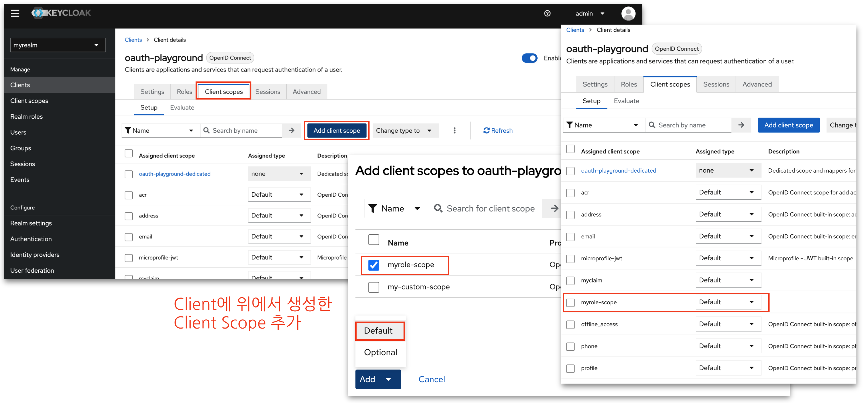
Task: Uncheck the myrole-scope checkbox in dialog
Action: point(373,265)
